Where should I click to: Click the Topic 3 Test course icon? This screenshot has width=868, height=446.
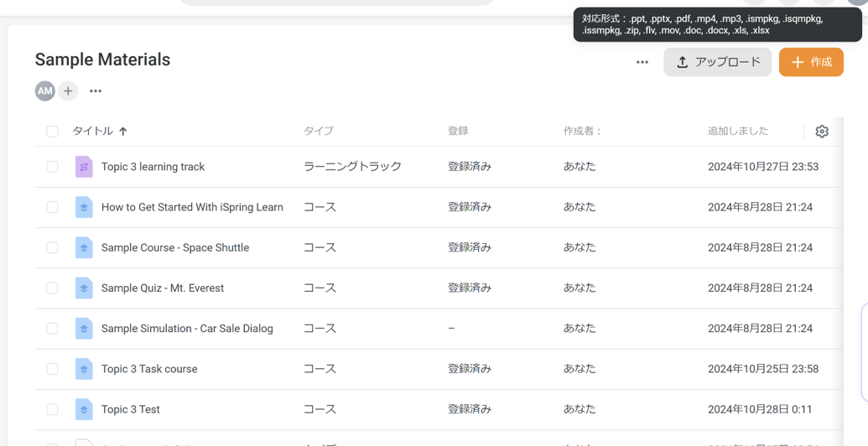[x=84, y=410]
